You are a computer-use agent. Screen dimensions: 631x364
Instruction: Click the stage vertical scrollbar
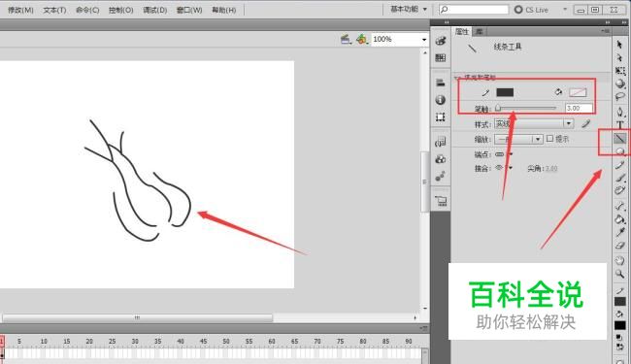[425, 182]
